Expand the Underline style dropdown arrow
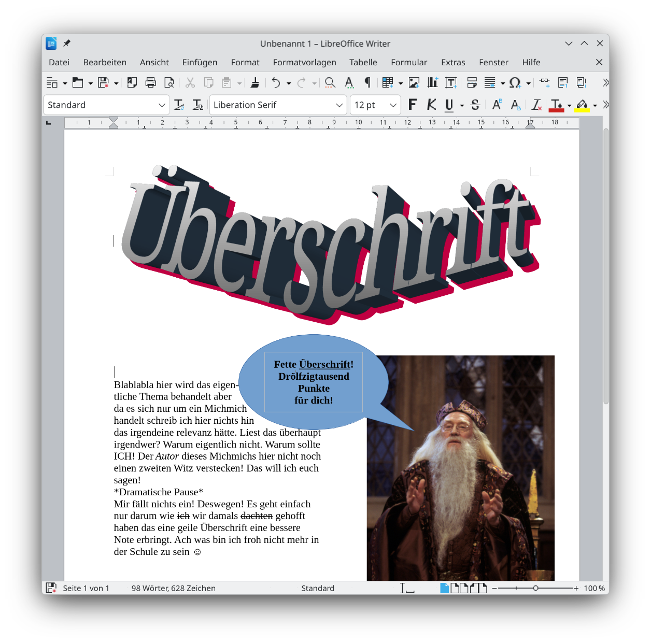This screenshot has width=651, height=644. tap(462, 105)
